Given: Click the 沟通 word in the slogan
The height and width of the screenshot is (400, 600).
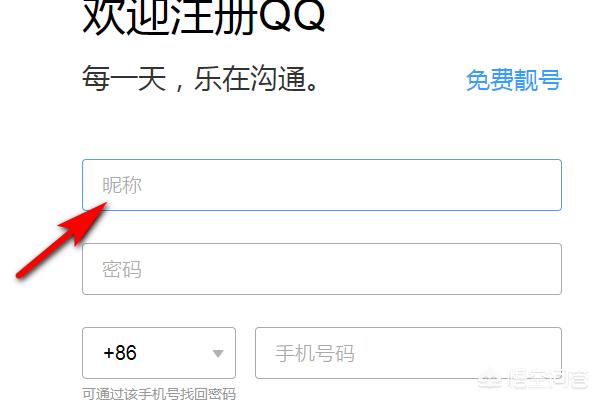Looking at the screenshot, I should [277, 78].
